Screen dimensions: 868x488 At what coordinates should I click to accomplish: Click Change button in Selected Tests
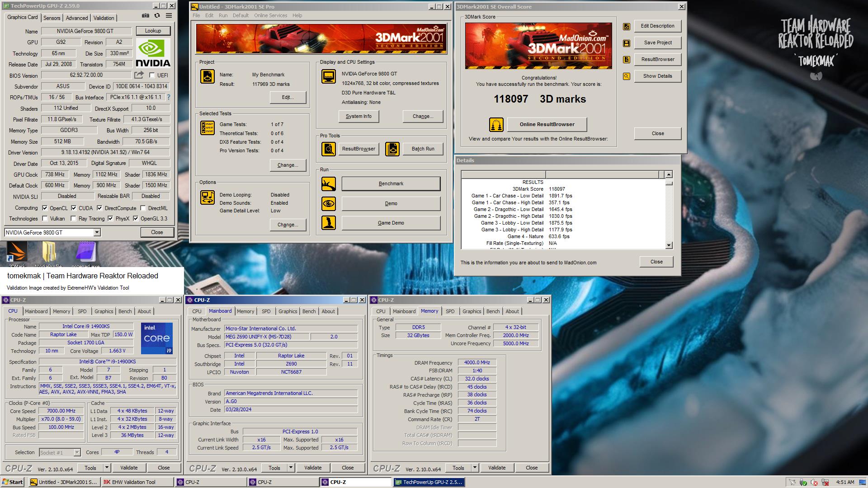(288, 165)
